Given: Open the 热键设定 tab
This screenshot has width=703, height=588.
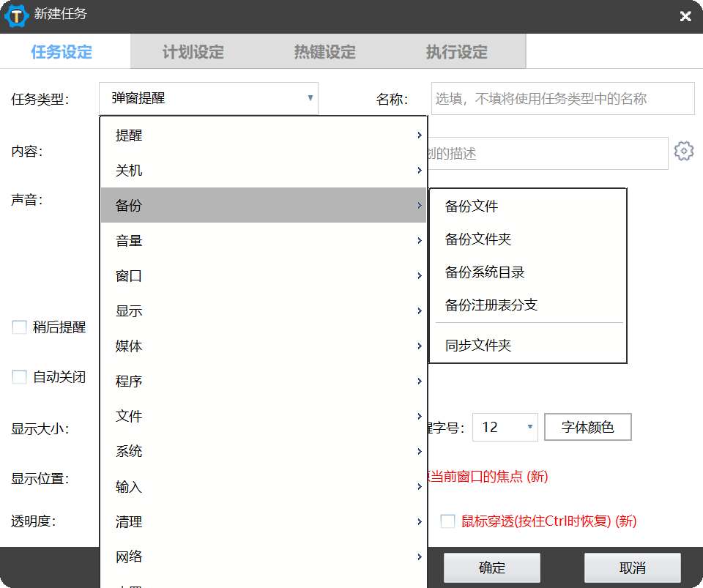Looking at the screenshot, I should pyautogui.click(x=324, y=52).
